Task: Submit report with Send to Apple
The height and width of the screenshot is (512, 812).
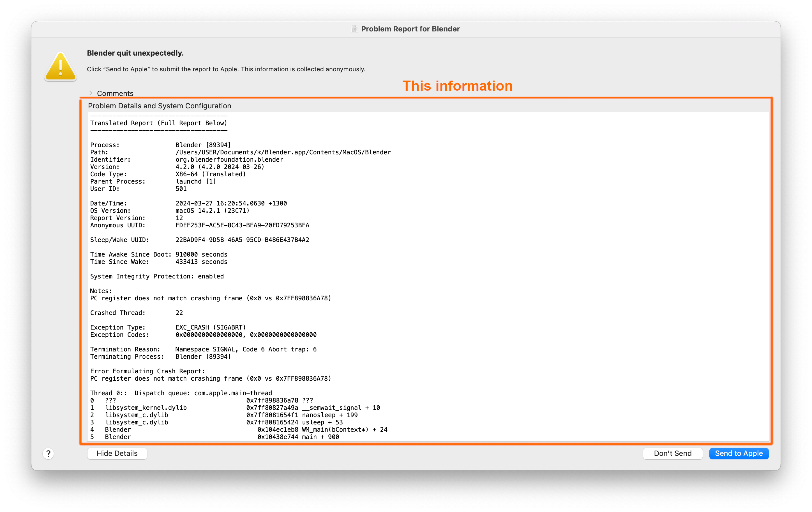Action: click(x=739, y=453)
